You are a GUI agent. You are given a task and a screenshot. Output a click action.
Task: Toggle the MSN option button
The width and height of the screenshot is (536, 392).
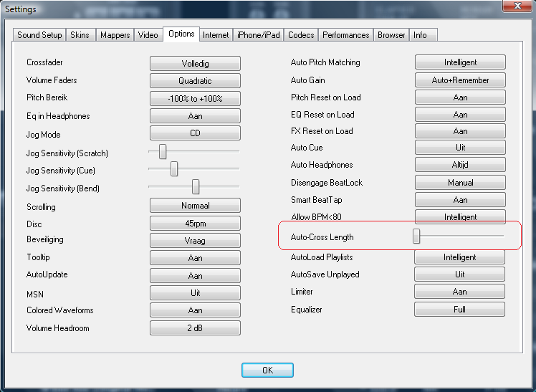click(x=195, y=293)
